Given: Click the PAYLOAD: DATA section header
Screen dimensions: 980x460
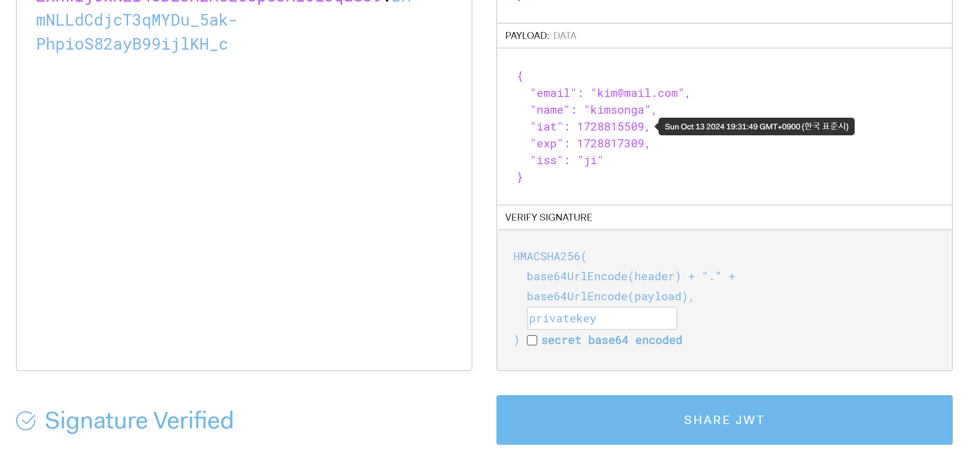Looking at the screenshot, I should click(540, 36).
